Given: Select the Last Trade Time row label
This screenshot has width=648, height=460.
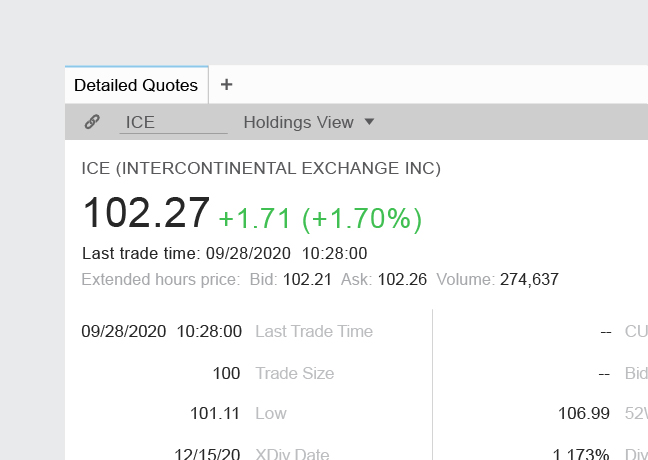Looking at the screenshot, I should [x=314, y=331].
